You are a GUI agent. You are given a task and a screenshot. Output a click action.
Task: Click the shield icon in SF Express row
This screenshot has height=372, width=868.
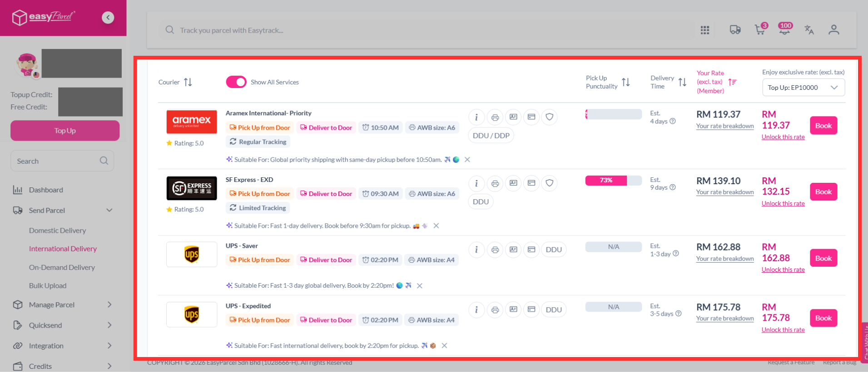(x=550, y=183)
